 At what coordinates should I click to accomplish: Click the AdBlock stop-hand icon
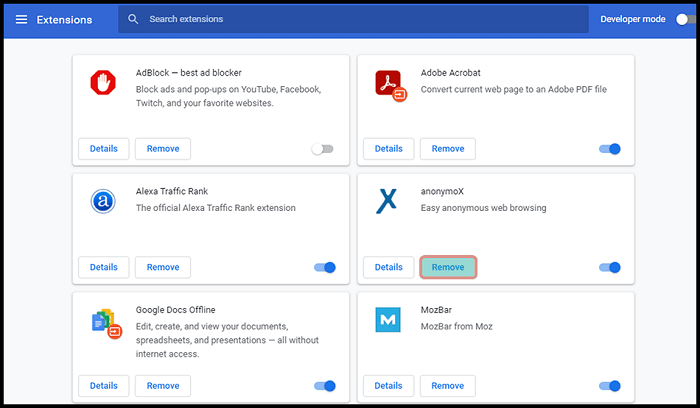tap(103, 83)
